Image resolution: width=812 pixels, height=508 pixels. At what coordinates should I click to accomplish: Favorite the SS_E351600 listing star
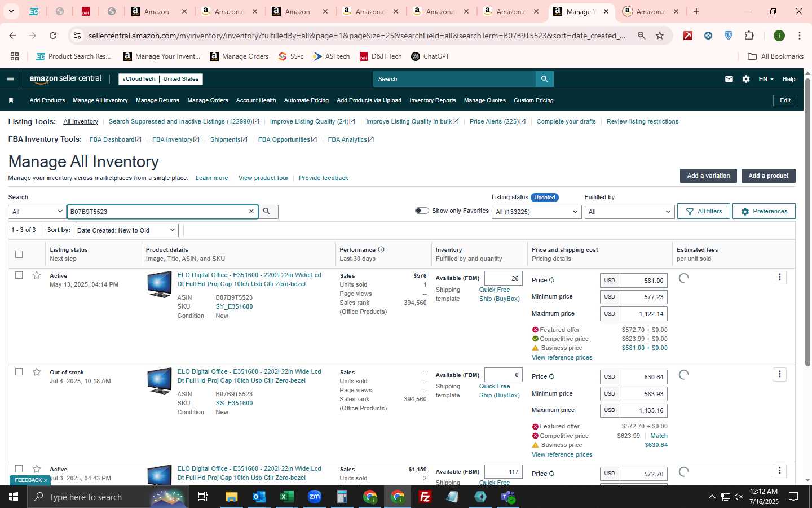point(37,372)
